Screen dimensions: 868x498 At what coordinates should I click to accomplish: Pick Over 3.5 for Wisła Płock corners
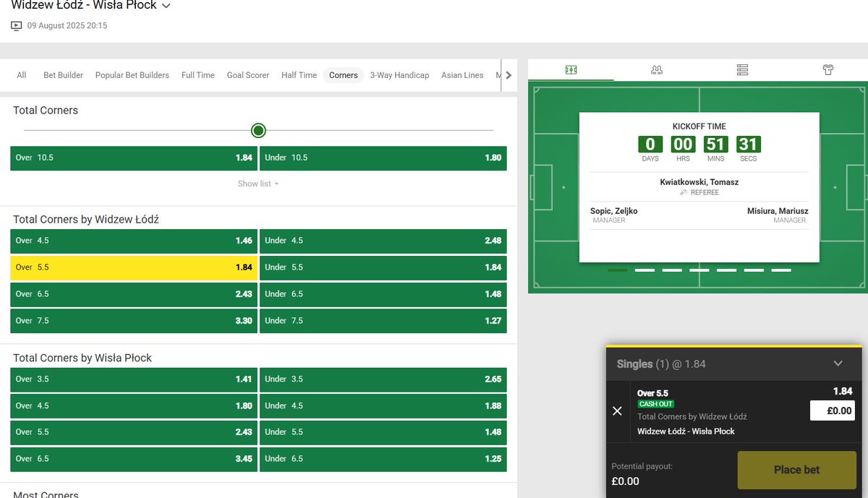point(133,379)
